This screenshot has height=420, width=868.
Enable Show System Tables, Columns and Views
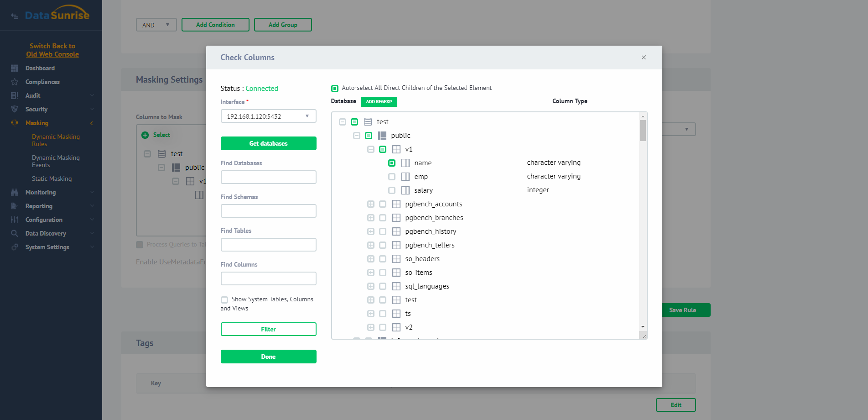coord(224,300)
